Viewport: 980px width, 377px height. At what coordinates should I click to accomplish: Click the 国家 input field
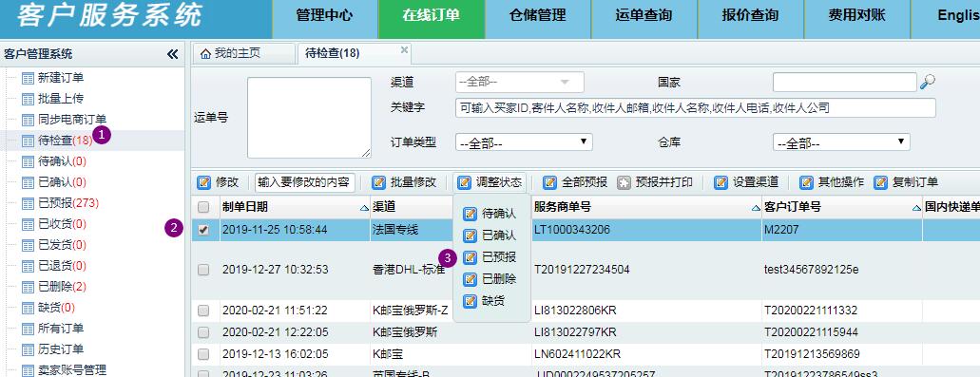pos(845,82)
